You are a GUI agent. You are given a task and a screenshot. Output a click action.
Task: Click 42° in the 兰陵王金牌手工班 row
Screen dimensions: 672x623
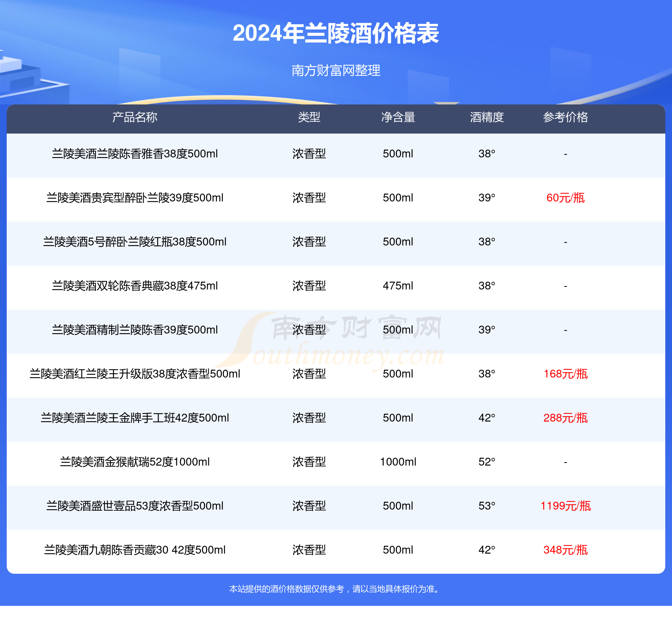click(x=487, y=418)
